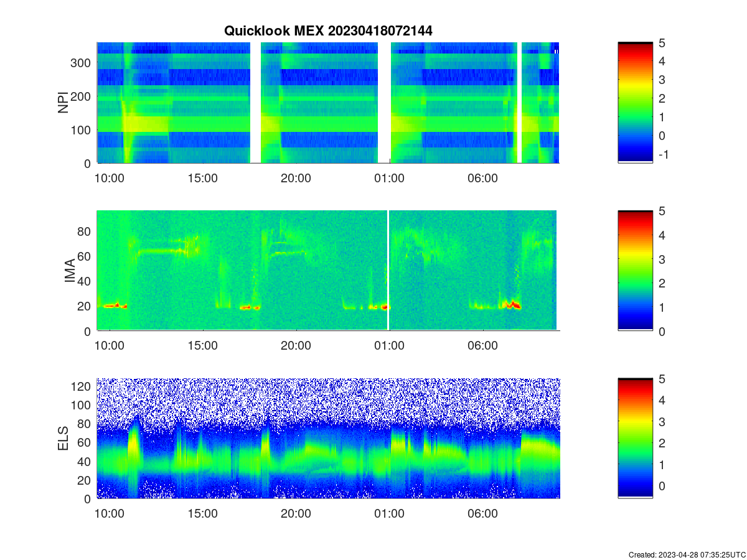The image size is (747, 560).
Task: Click the 20:00 label under ELS plot
Action: tap(296, 514)
